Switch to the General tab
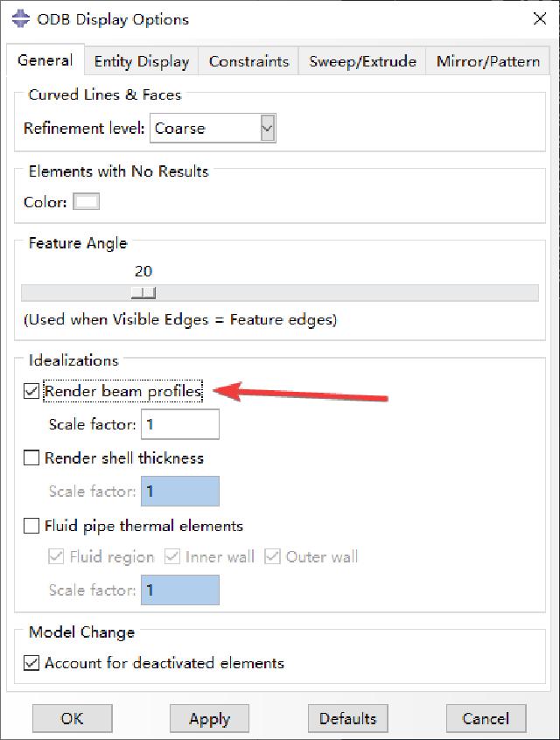Screen dimensions: 560x740 (45, 60)
